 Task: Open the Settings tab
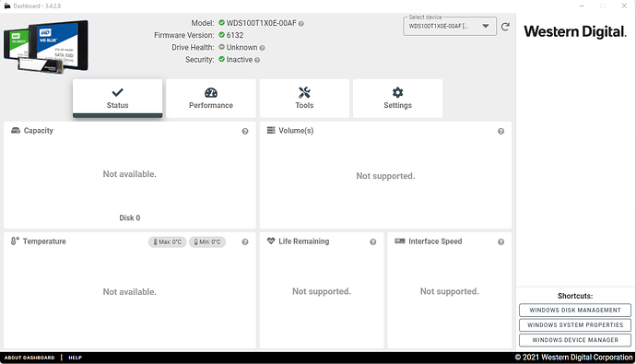pyautogui.click(x=397, y=99)
